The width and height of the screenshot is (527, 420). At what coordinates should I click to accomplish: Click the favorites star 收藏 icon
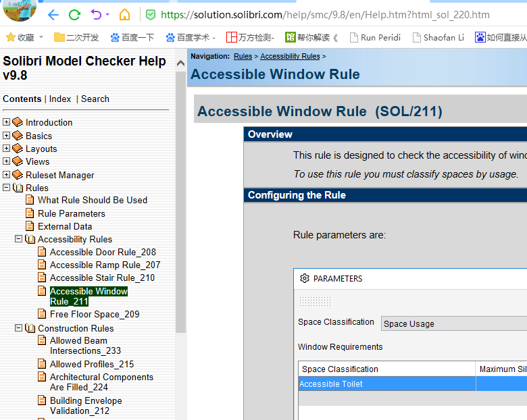[x=10, y=37]
